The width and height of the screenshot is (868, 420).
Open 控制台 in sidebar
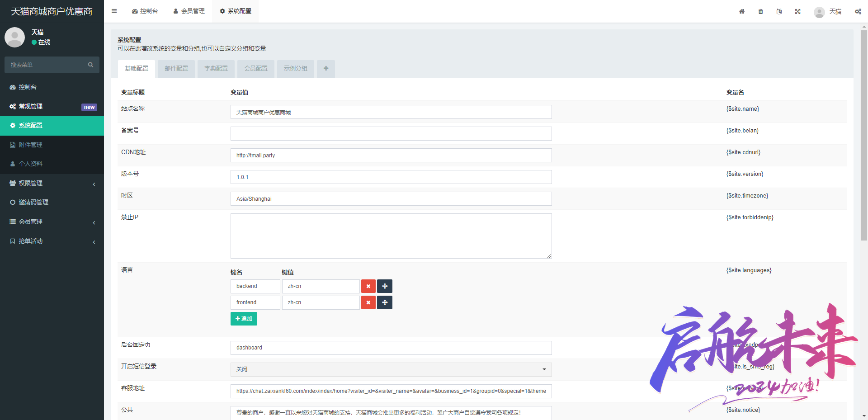pos(52,87)
